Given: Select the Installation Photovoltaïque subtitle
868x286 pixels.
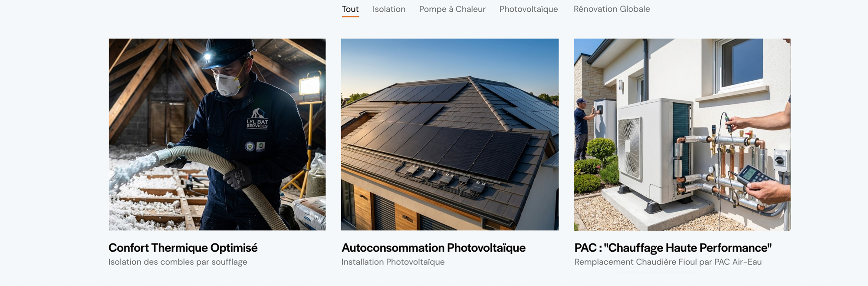Looking at the screenshot, I should click(x=393, y=262).
